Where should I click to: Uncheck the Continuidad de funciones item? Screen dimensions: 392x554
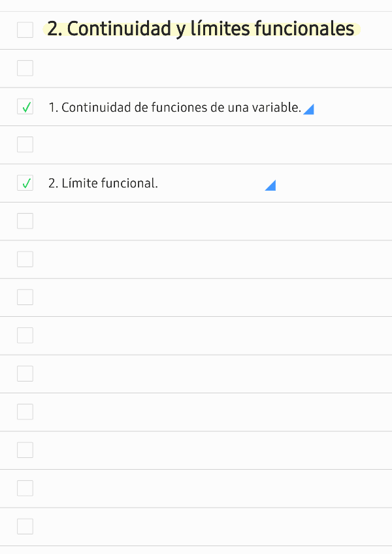click(x=25, y=106)
